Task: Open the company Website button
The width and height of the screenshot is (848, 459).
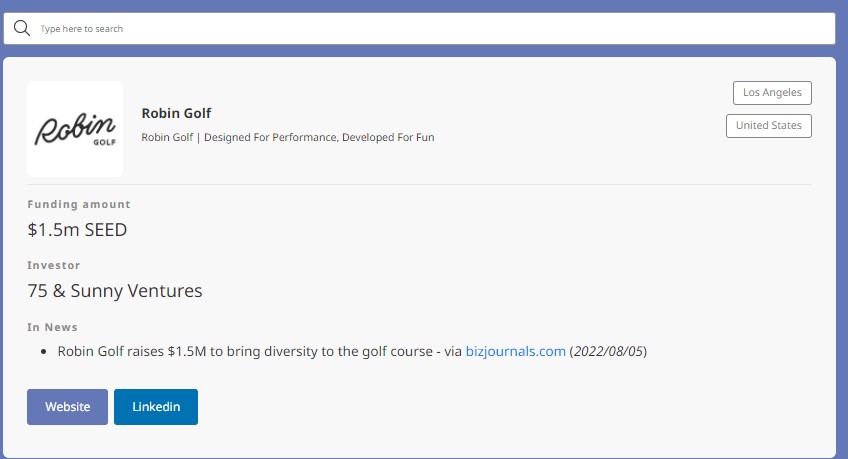Action: pos(67,407)
